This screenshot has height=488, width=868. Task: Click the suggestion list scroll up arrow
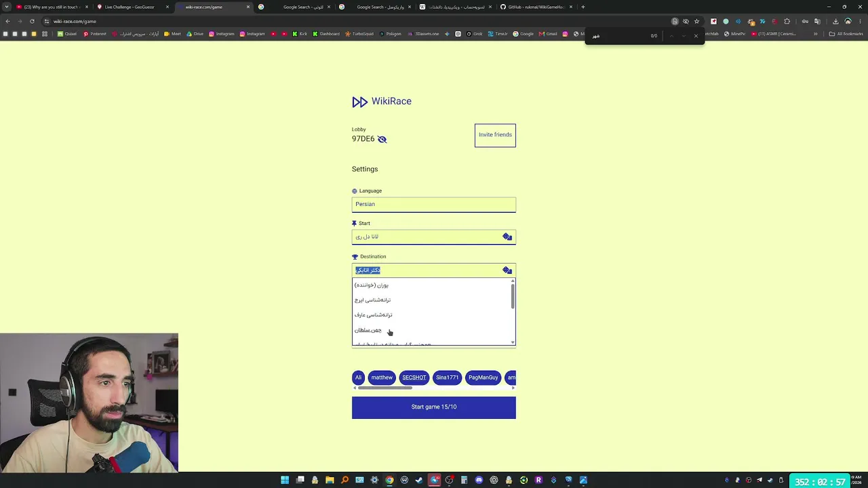coord(513,281)
